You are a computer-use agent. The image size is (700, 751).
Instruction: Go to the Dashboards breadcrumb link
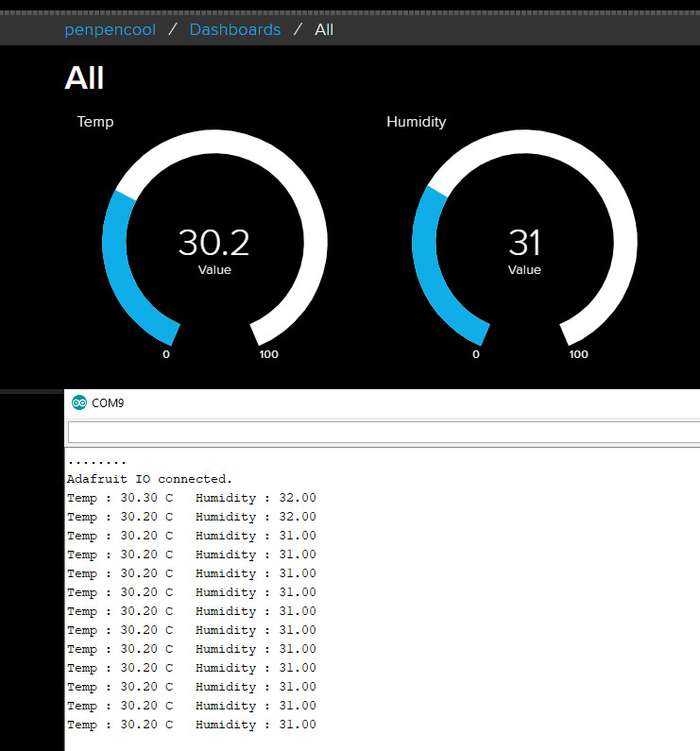pyautogui.click(x=235, y=29)
